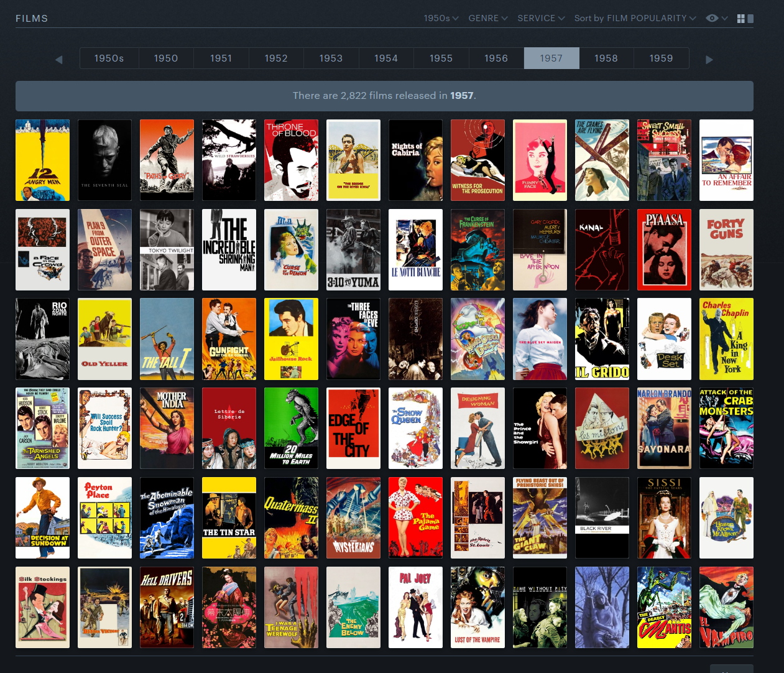Open the Wild Strawberries poster
784x673 pixels.
pyautogui.click(x=229, y=160)
